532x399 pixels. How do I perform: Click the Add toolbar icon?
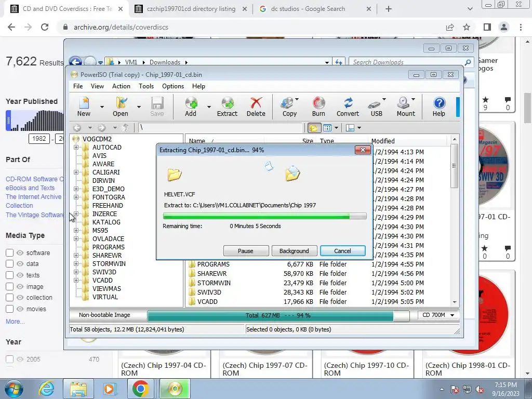pyautogui.click(x=191, y=107)
